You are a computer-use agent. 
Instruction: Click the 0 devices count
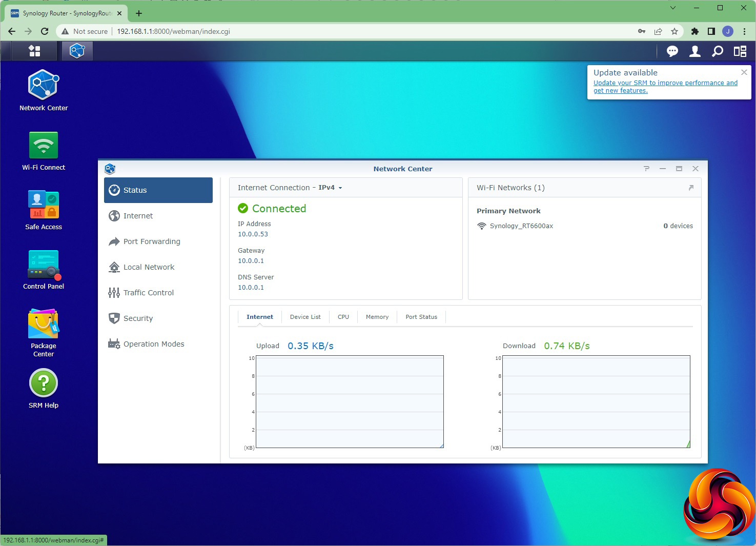(678, 226)
